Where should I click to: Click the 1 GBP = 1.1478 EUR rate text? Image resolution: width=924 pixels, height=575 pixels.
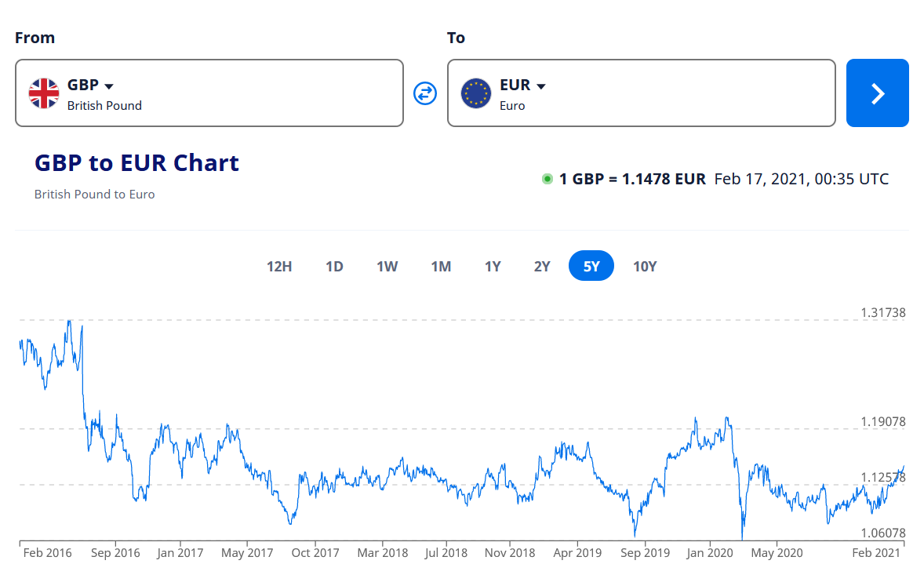(632, 179)
